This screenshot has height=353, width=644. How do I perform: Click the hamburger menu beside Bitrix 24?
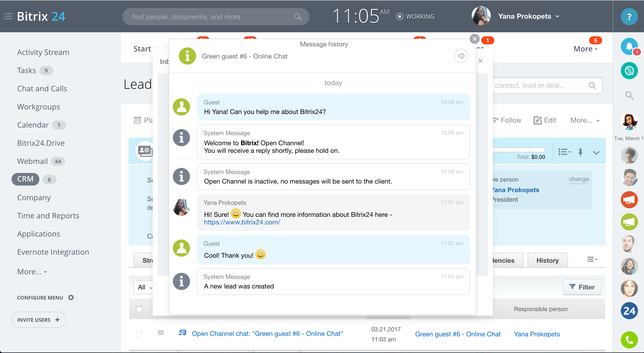[x=9, y=16]
